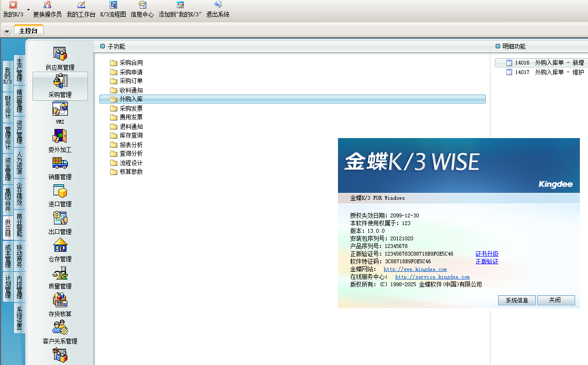Viewport: 588px width, 365px height.
Task: Open the 采购合同 folder
Action: tap(127, 63)
